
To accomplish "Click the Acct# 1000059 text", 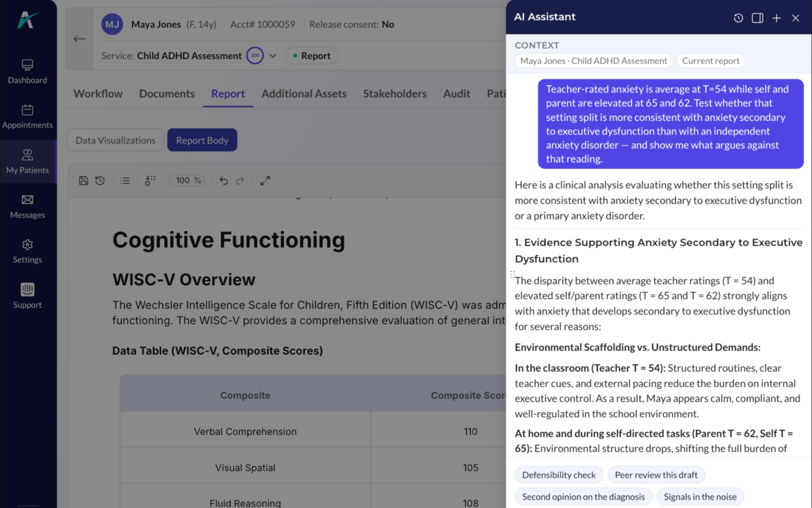I will tap(263, 24).
